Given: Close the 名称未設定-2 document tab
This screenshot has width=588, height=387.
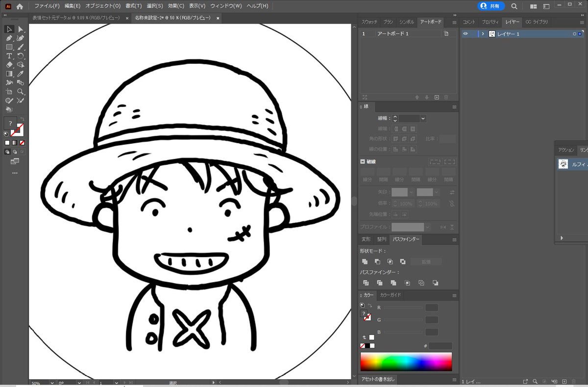Looking at the screenshot, I should click(218, 18).
